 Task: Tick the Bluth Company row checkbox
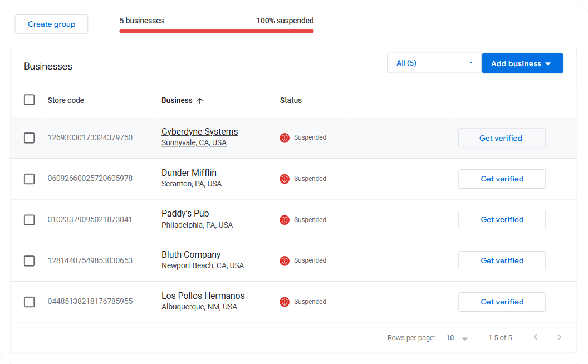click(30, 260)
